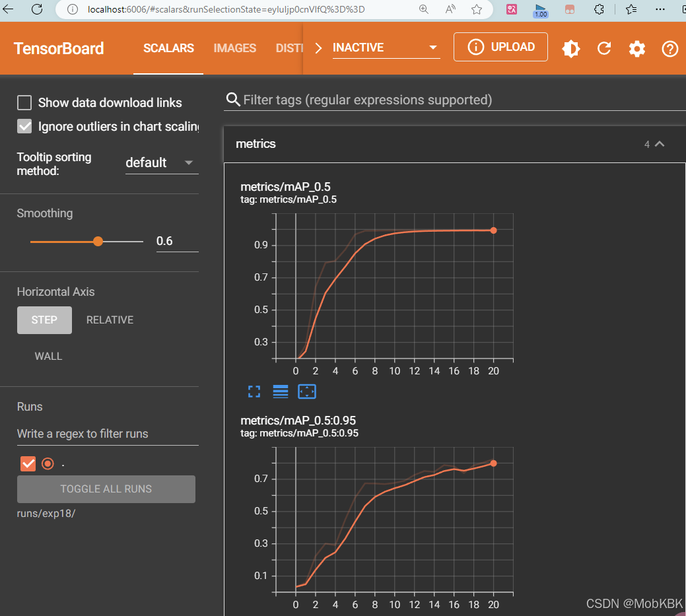Select RELATIVE horizontal axis option
This screenshot has width=686, height=616.
click(110, 320)
